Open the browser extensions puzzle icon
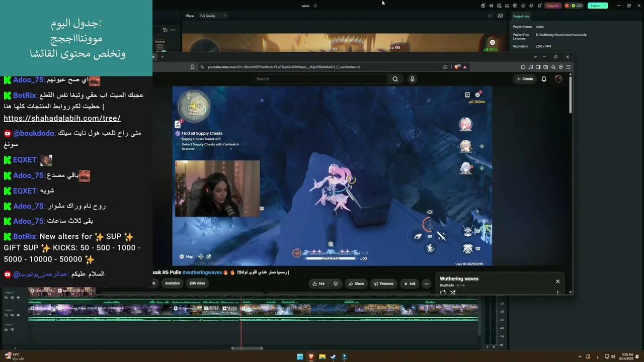The width and height of the screenshot is (644, 362). 523,67
